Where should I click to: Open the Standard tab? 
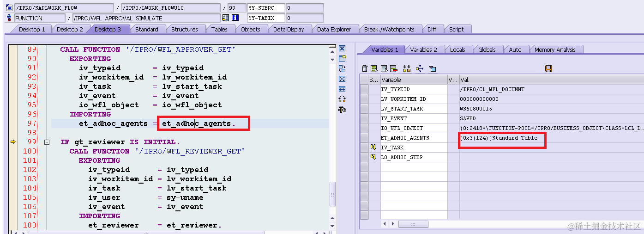point(147,29)
